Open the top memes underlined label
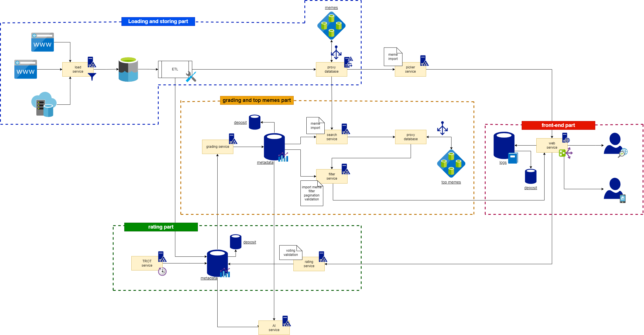 pyautogui.click(x=451, y=182)
